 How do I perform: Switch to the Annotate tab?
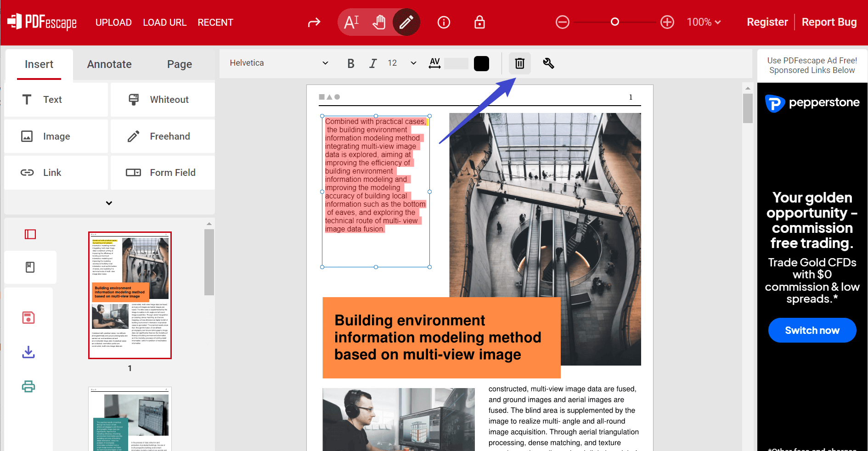coord(109,64)
